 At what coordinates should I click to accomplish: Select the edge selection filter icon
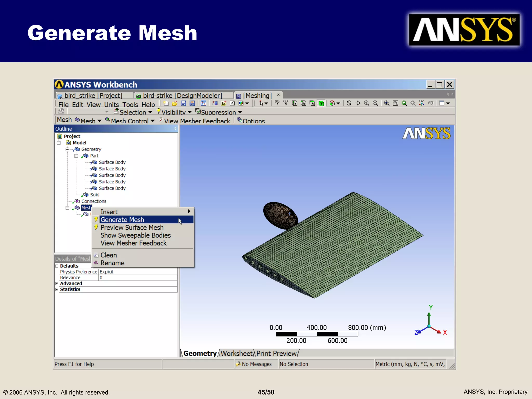click(x=303, y=103)
